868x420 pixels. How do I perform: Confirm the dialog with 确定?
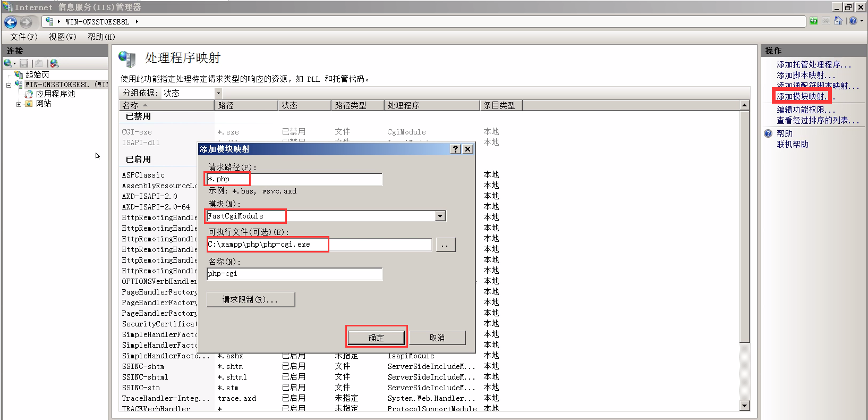tap(376, 338)
